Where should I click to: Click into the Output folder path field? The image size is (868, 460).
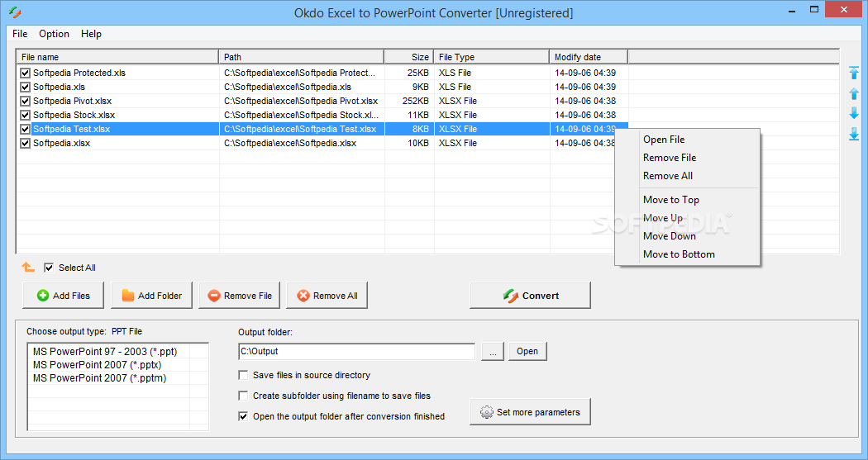[356, 352]
